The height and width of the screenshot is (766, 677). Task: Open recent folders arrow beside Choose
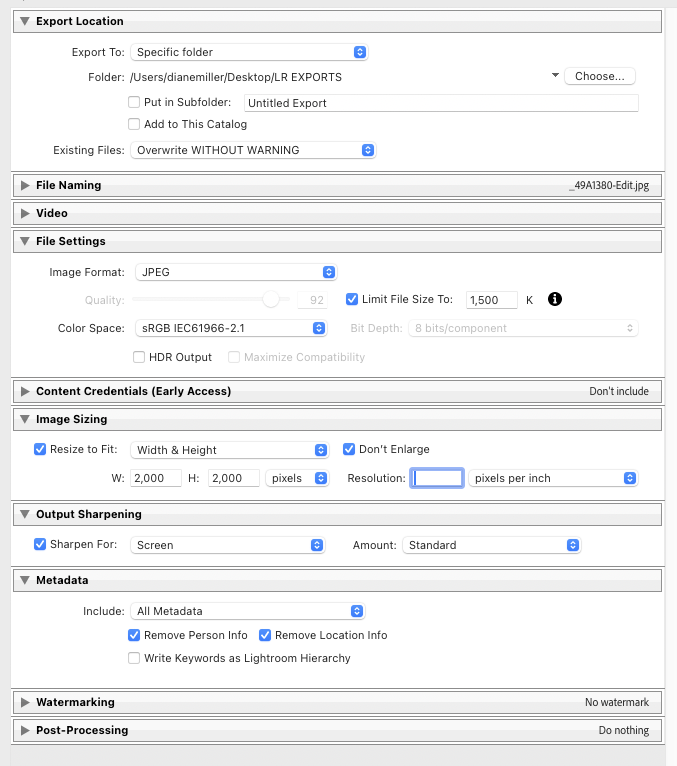click(555, 75)
